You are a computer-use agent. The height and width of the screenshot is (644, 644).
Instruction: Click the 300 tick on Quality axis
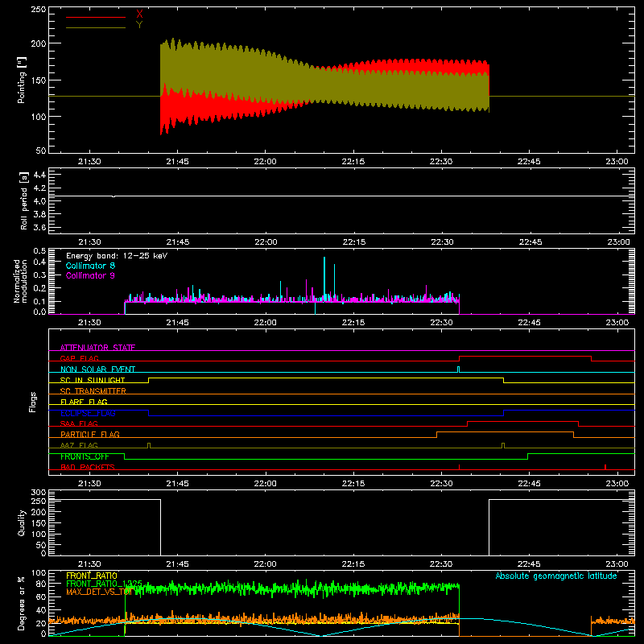(x=39, y=493)
